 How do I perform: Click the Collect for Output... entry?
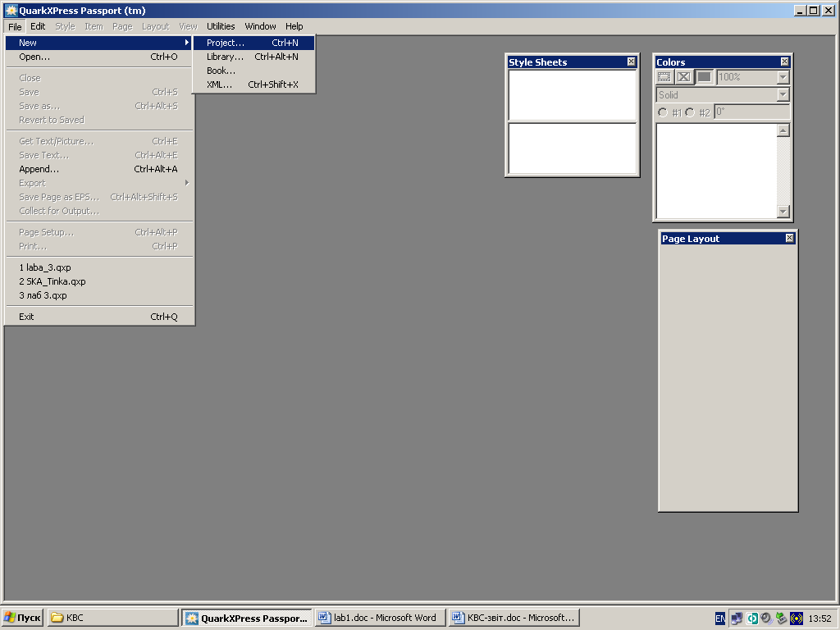click(x=99, y=211)
